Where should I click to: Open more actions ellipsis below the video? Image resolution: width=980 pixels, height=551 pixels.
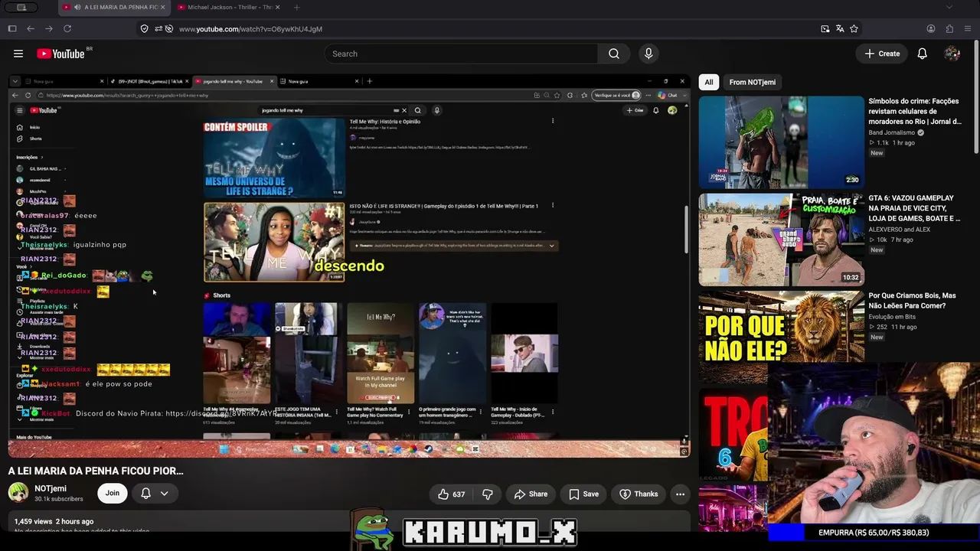tap(680, 494)
